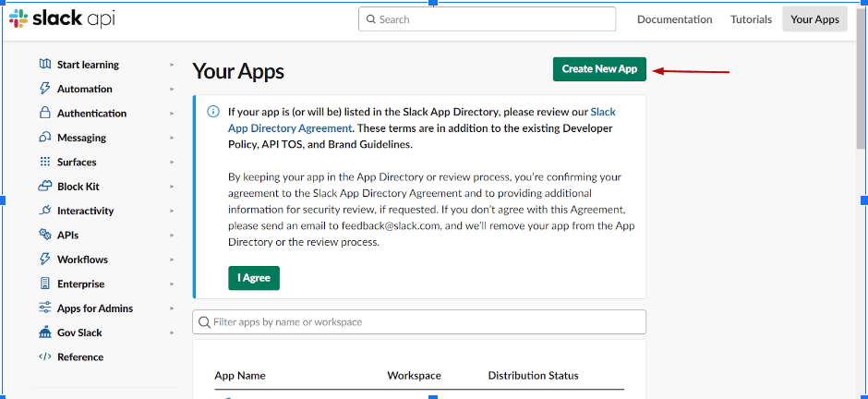The height and width of the screenshot is (399, 868).
Task: Click the Automation lightning bolt icon
Action: click(x=45, y=89)
